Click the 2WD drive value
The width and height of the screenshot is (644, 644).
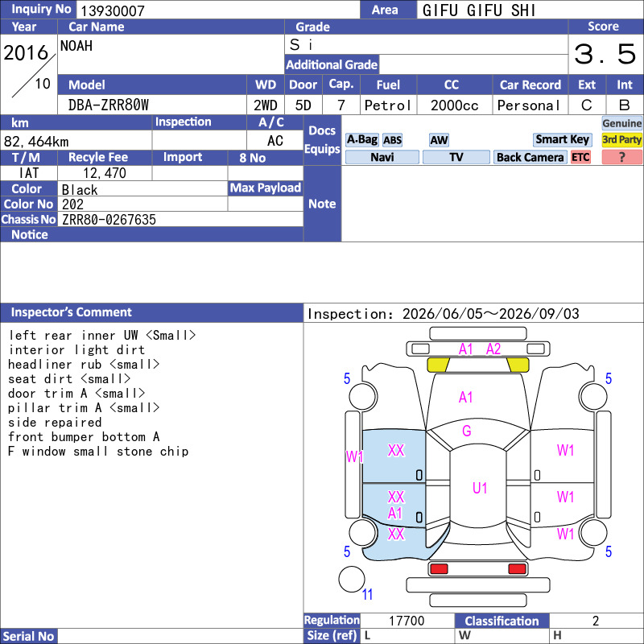click(266, 105)
